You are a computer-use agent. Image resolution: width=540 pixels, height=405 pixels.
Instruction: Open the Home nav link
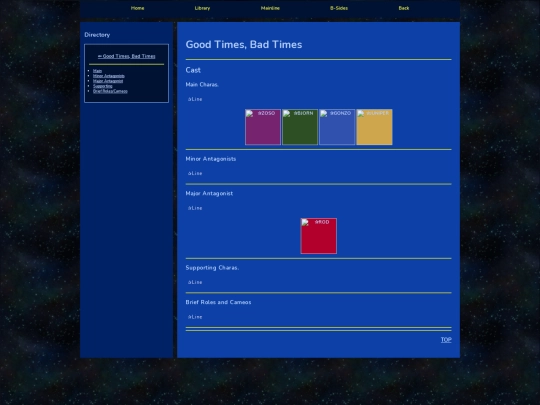coord(137,8)
